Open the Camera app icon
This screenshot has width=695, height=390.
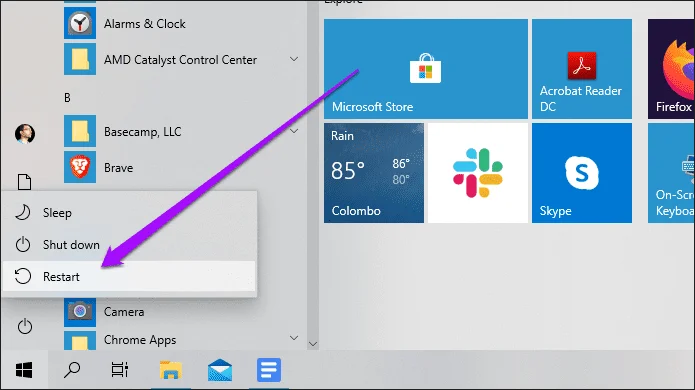(80, 312)
